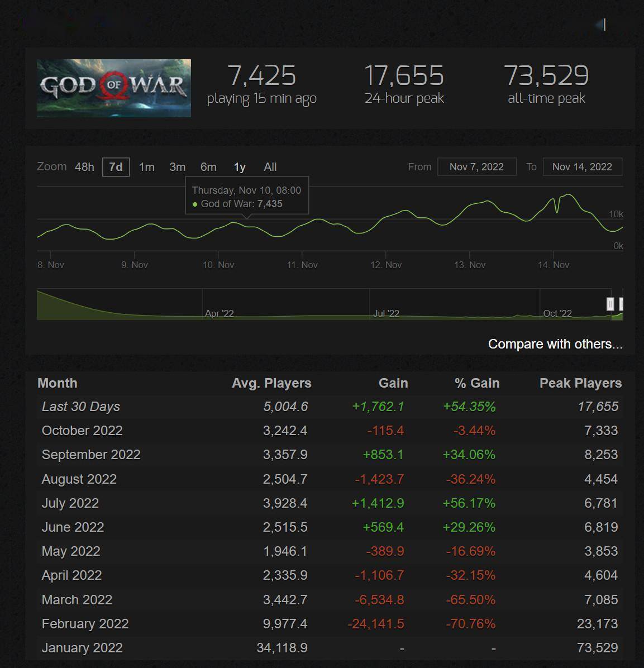Select the August 2022 row label
Viewport: 644px width, 668px height.
tap(79, 479)
